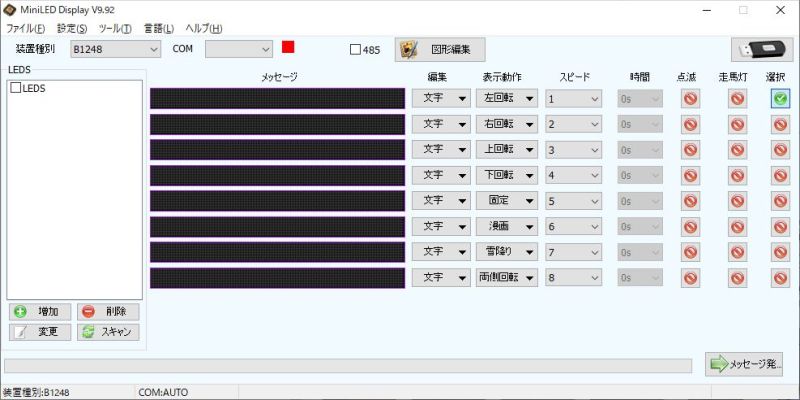Open the speed dropdown showing 5

click(x=573, y=200)
